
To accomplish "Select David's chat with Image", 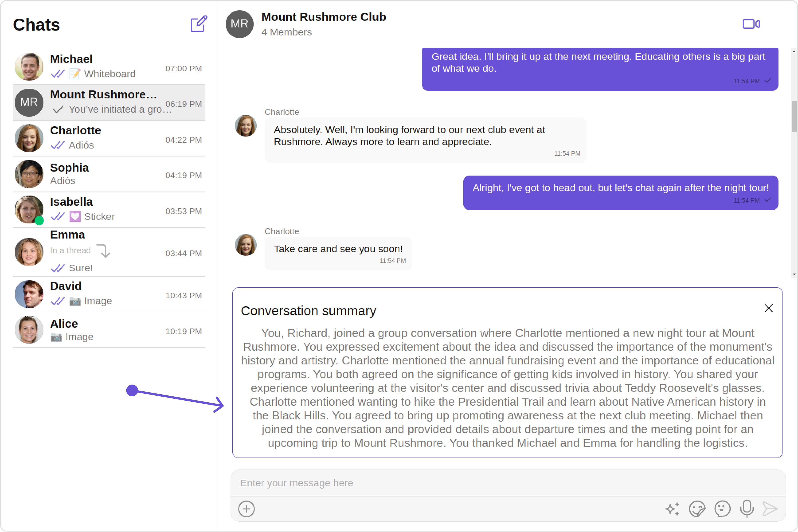I will 109,294.
